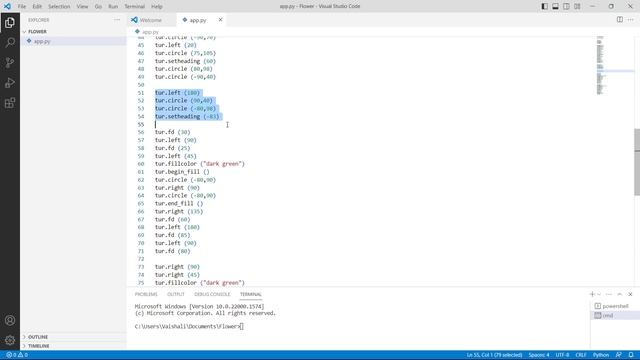Open the Accounts menu icon
640x360 pixels.
pos(10,320)
